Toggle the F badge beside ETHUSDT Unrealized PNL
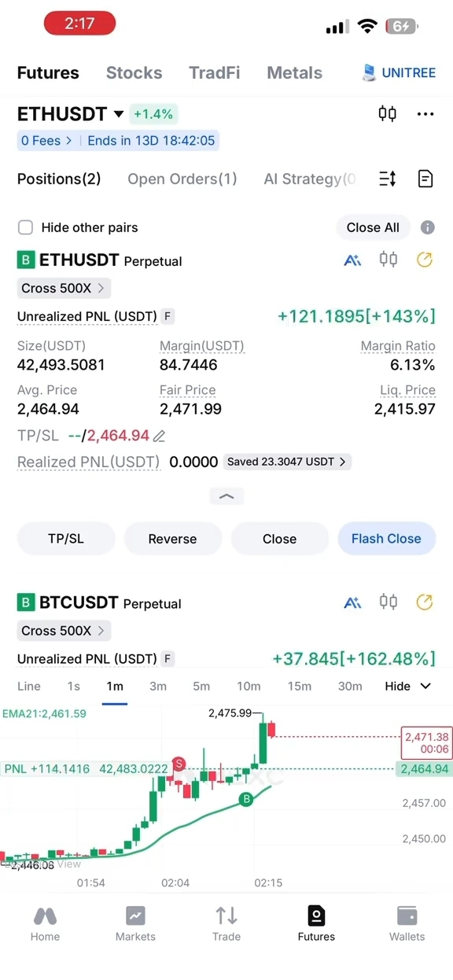 (168, 316)
